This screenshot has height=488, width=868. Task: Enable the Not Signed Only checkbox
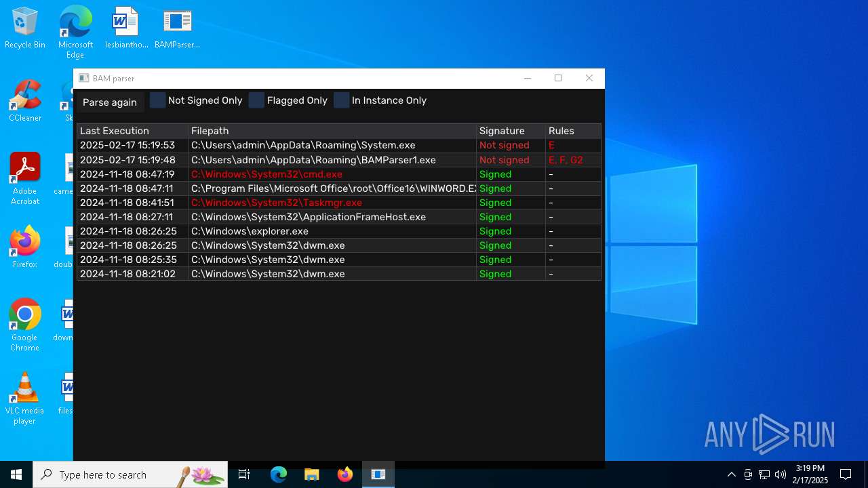click(157, 100)
